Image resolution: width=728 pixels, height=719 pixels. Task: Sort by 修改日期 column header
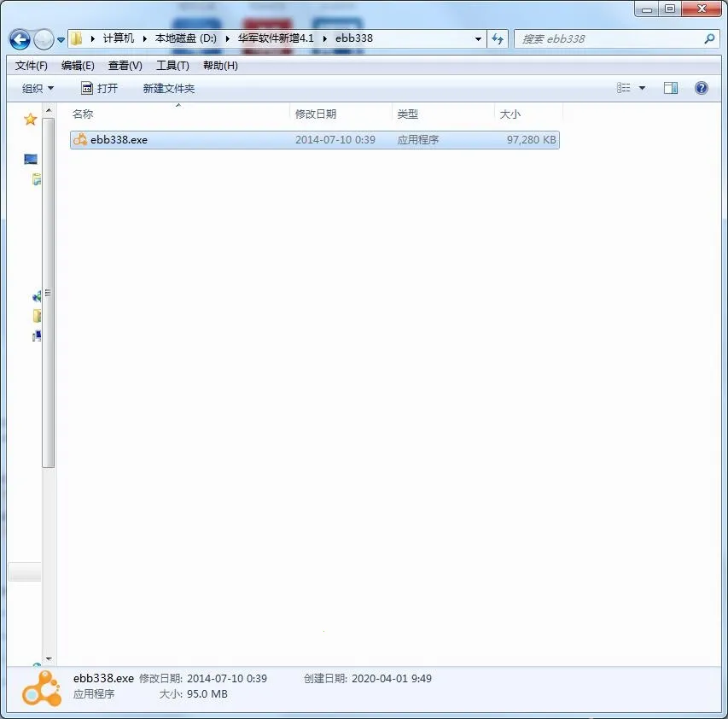tap(316, 114)
